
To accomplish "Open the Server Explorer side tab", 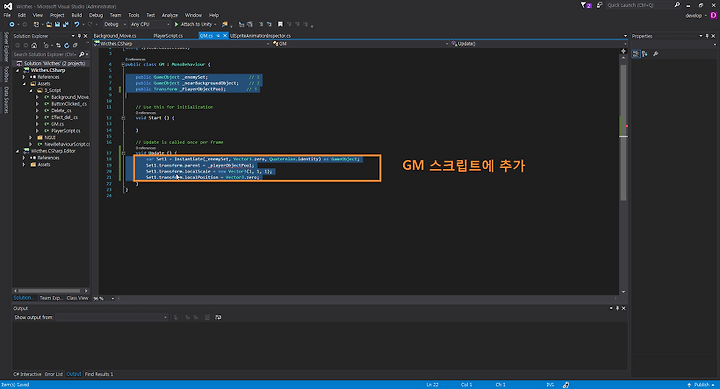I will point(6,47).
